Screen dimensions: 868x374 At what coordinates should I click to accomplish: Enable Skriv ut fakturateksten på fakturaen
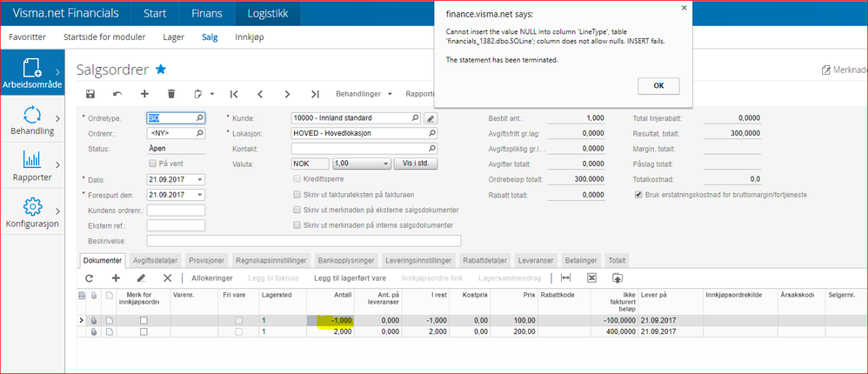(x=297, y=195)
